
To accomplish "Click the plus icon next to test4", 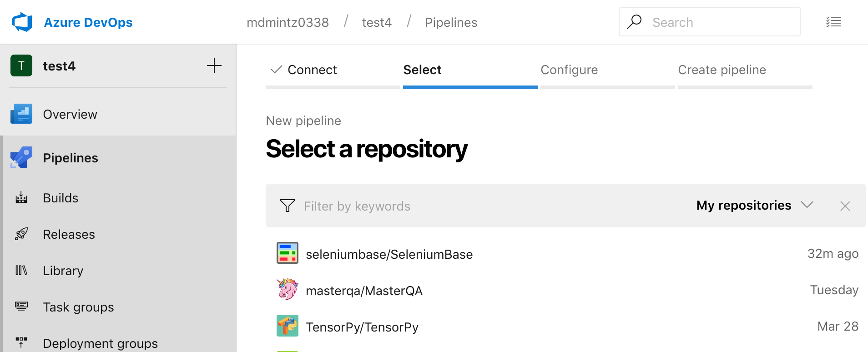I will tap(214, 66).
